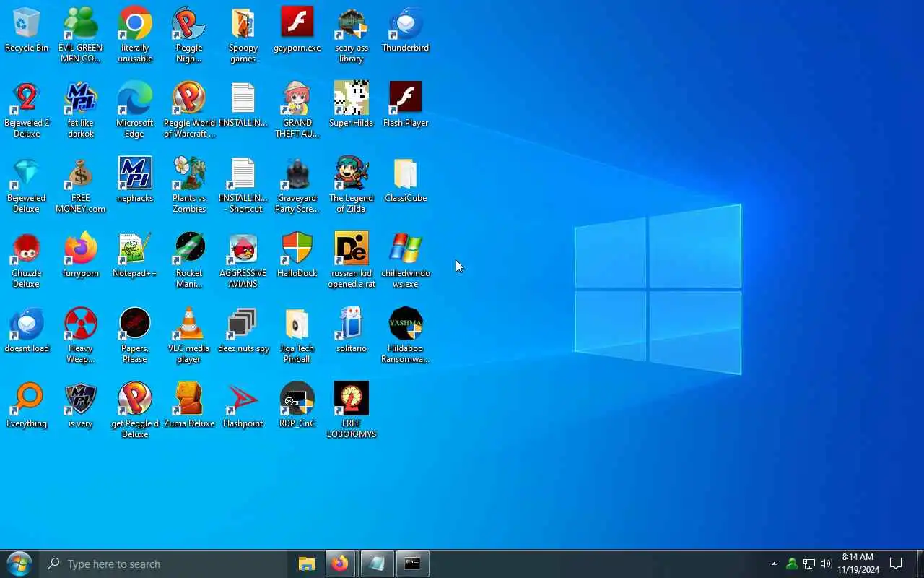Image resolution: width=924 pixels, height=578 pixels.
Task: Open the volume control in tray
Action: click(x=827, y=564)
